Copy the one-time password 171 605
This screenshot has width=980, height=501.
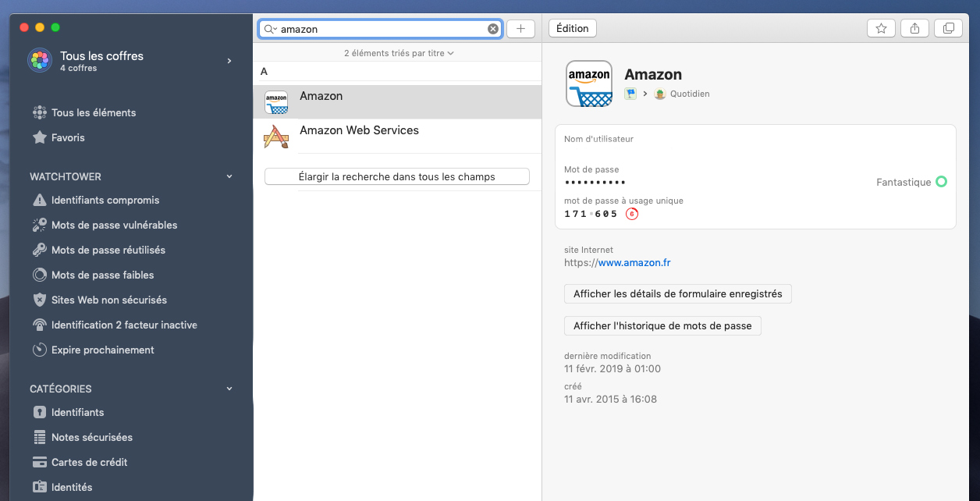[591, 214]
